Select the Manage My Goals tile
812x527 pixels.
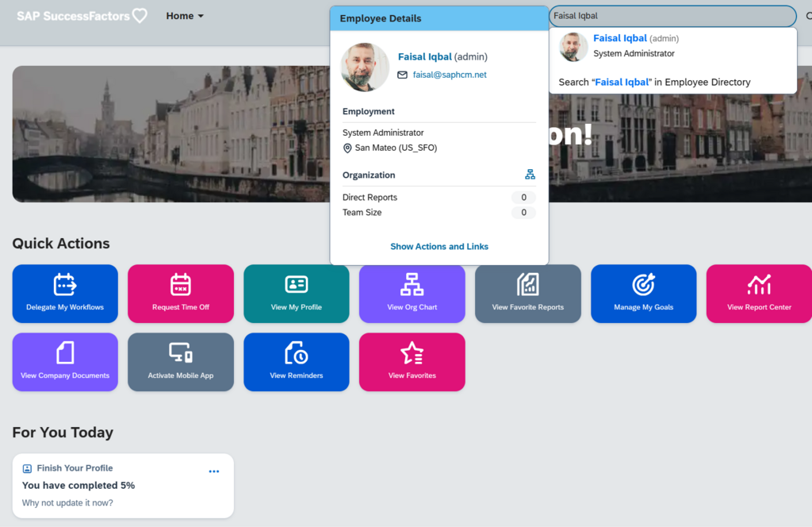(x=643, y=294)
